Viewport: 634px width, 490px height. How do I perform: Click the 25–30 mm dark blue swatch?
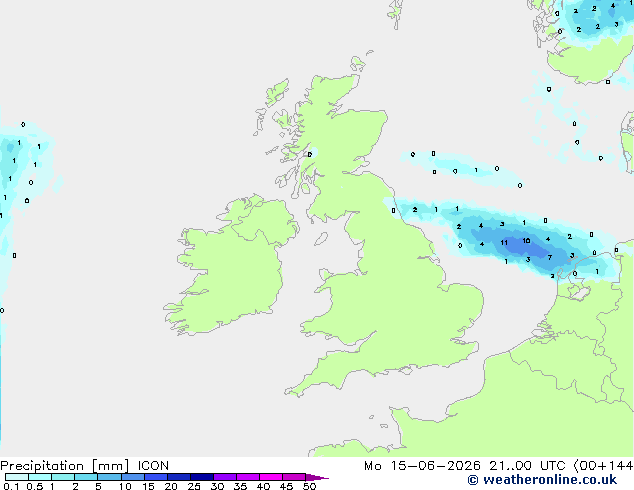click(x=202, y=477)
